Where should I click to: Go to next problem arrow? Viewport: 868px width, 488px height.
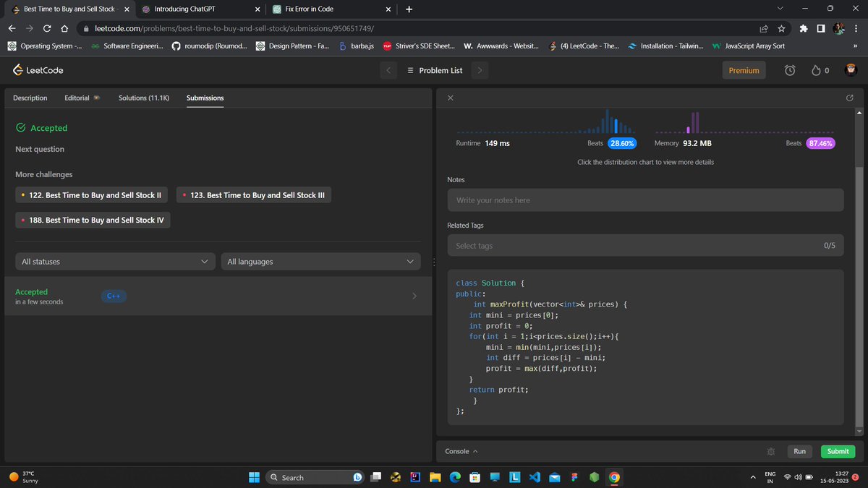click(480, 70)
